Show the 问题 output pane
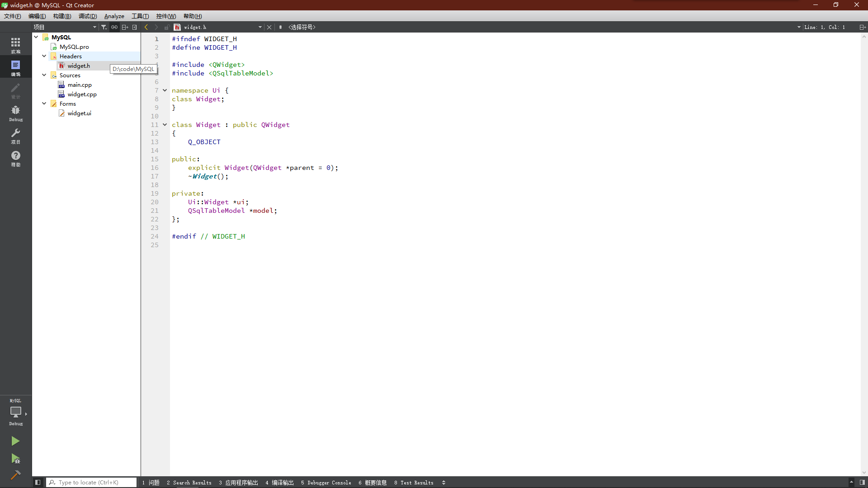 [151, 483]
